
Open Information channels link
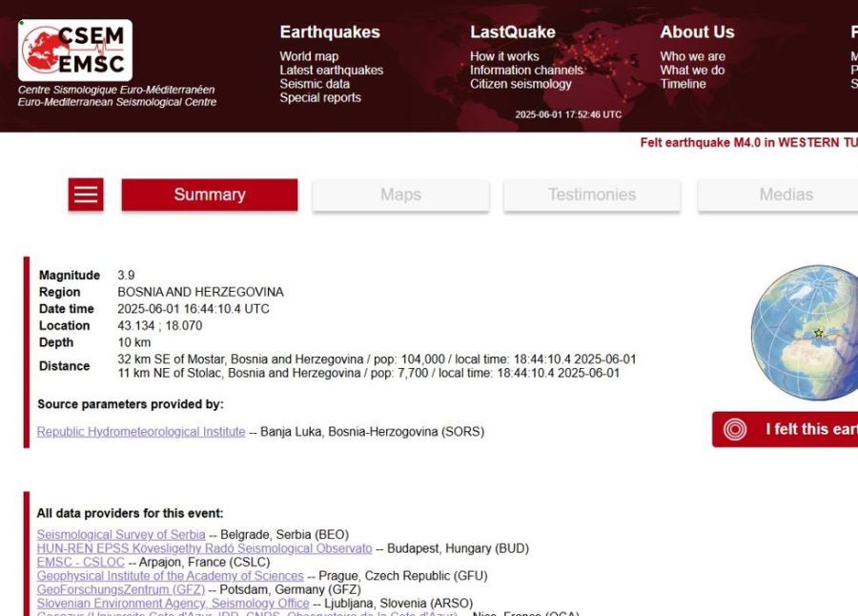click(x=526, y=71)
